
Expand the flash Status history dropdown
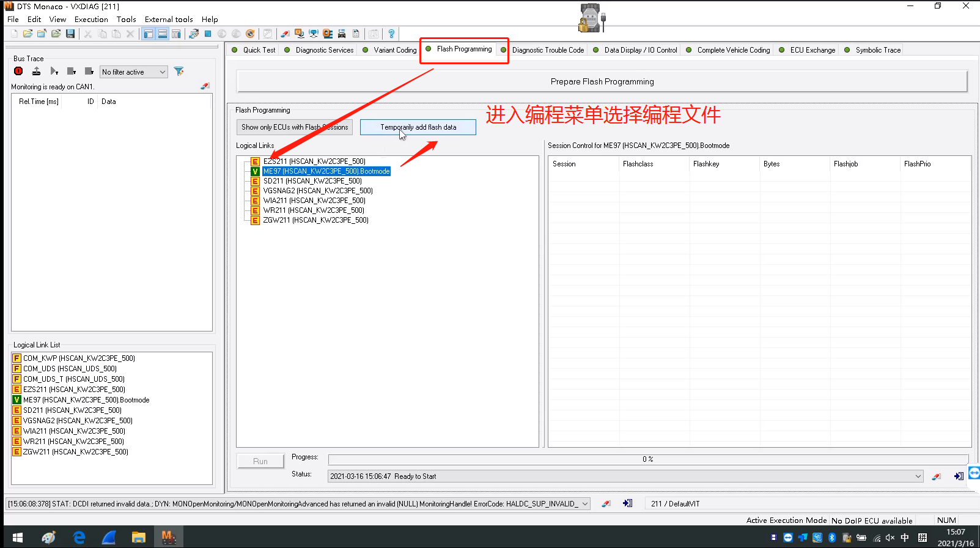[x=918, y=476]
